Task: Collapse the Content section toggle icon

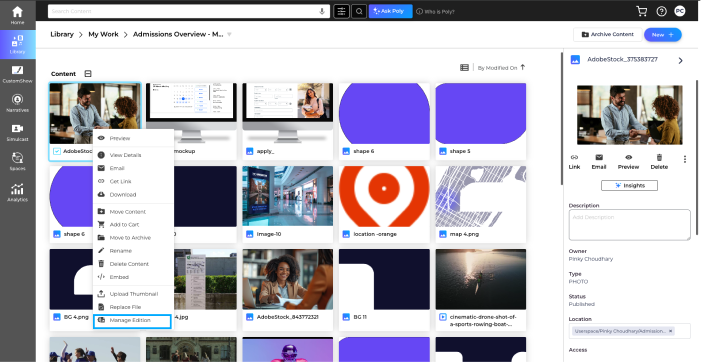Action: pyautogui.click(x=88, y=74)
